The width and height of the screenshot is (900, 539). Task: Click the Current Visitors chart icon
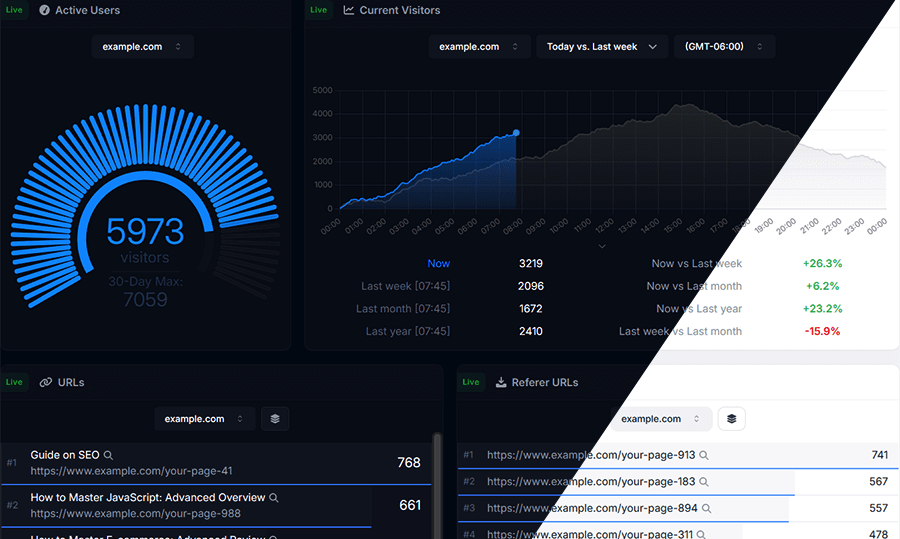348,10
